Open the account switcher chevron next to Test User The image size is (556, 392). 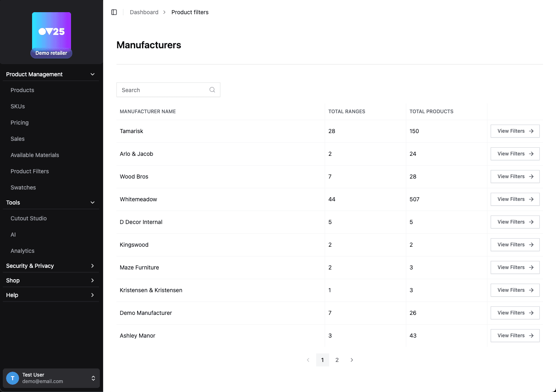coord(93,378)
